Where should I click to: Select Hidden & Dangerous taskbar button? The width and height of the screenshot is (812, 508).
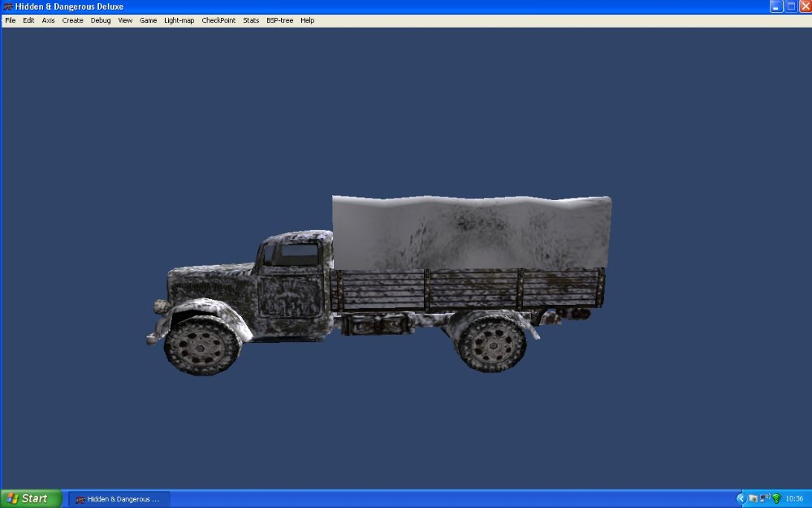tap(119, 499)
